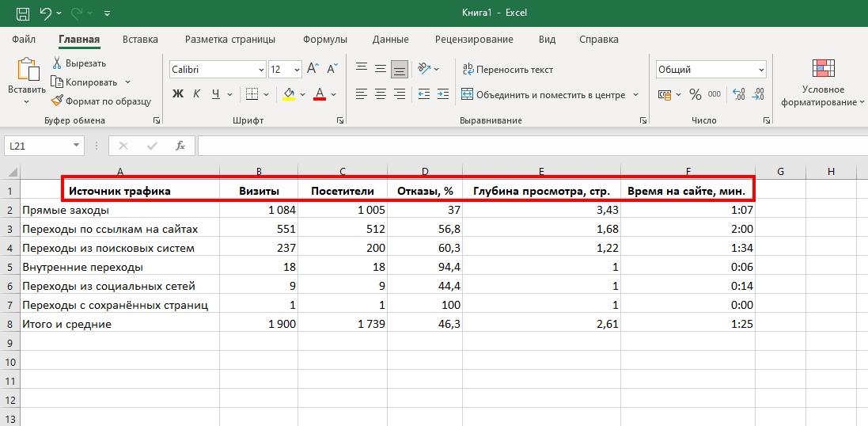Switch to the Разметка страницы tab

coord(229,40)
